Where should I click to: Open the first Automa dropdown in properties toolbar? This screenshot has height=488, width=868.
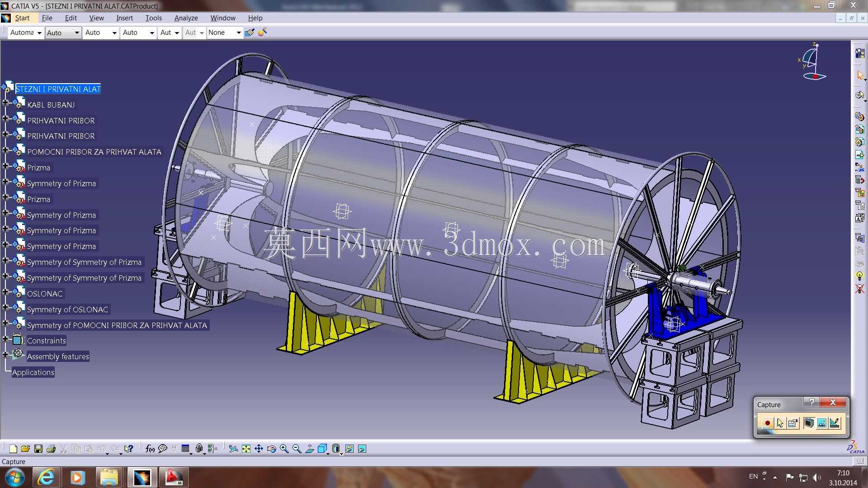coord(26,33)
